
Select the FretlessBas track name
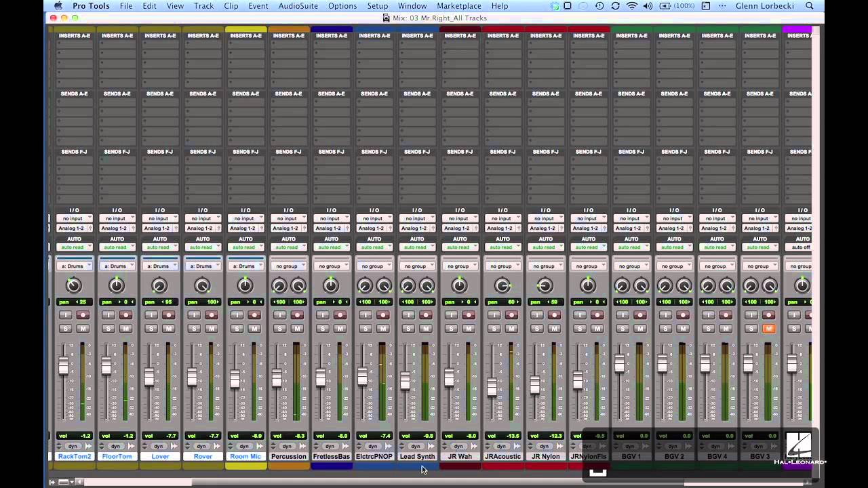[332, 457]
